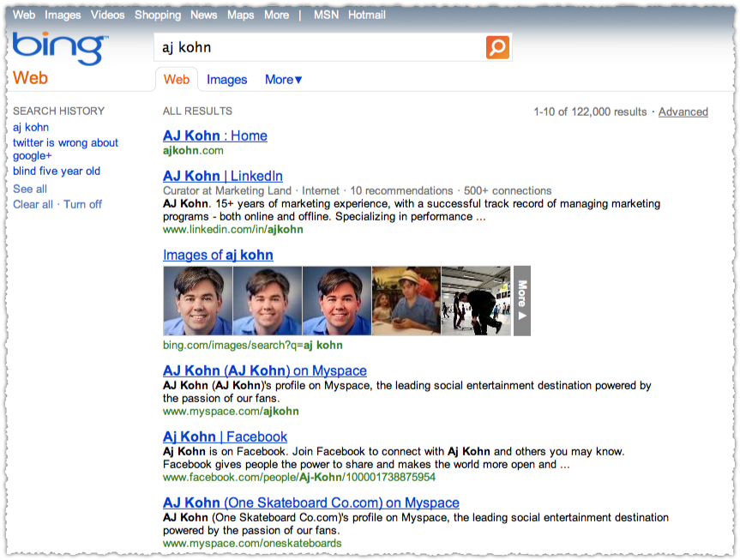Open Videos in top navigation bar
Viewport: 740px width, 560px height.
click(x=107, y=15)
